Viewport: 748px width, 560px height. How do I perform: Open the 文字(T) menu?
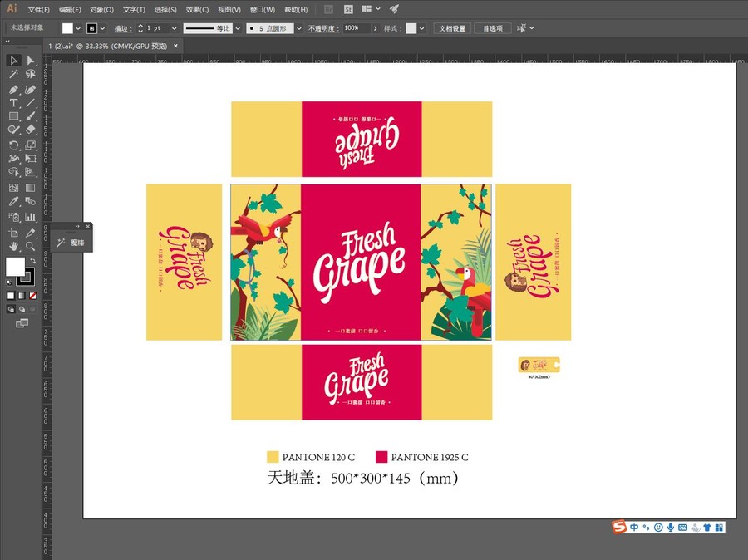(x=134, y=9)
